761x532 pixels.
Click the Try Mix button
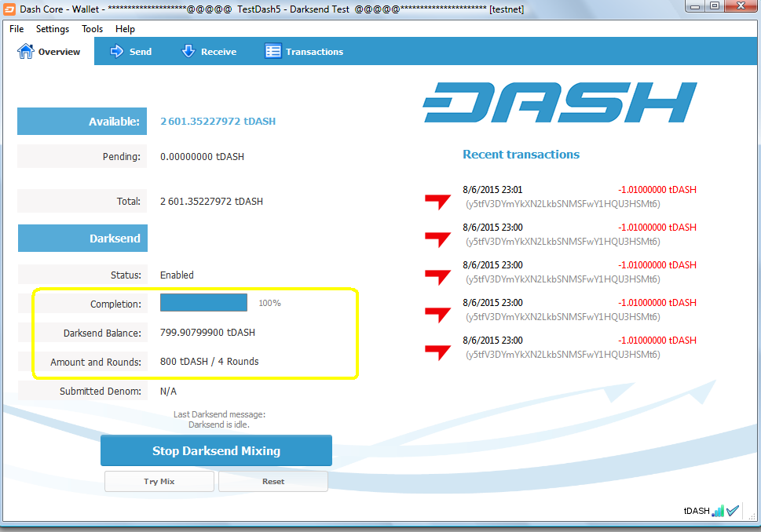tap(159, 482)
